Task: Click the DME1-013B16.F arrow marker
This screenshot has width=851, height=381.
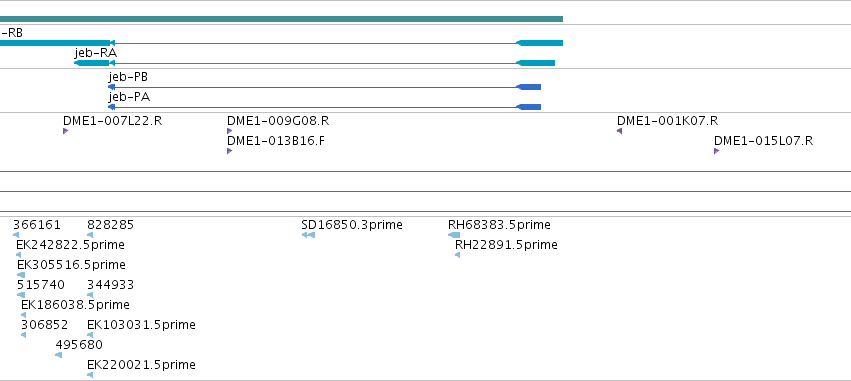Action: coord(230,151)
